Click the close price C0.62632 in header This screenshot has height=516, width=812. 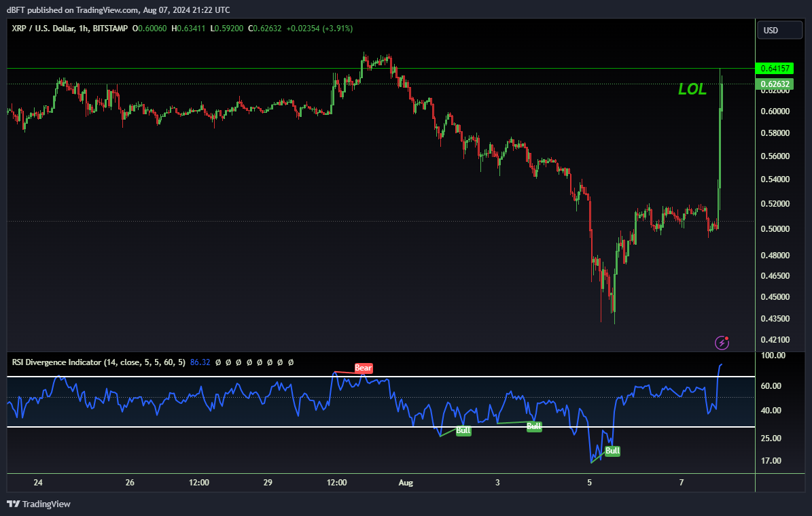point(264,29)
